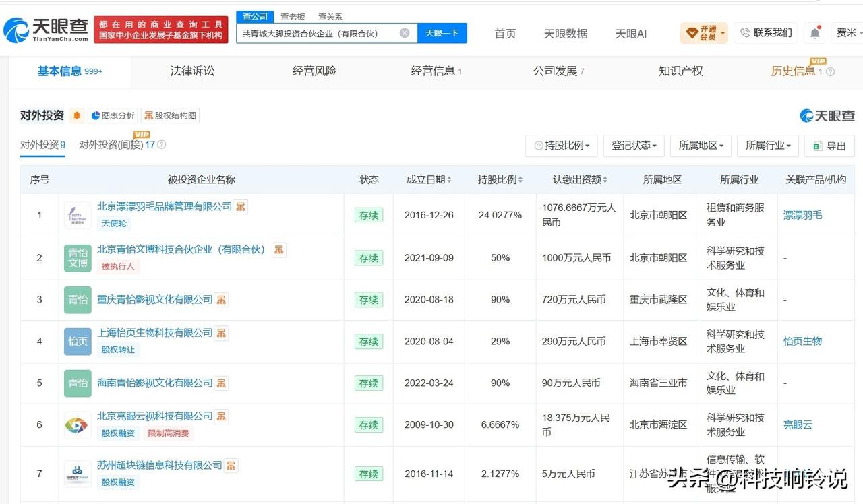Click the 亮眼云视 colorful eye logo
This screenshot has width=863, height=504.
[x=78, y=425]
